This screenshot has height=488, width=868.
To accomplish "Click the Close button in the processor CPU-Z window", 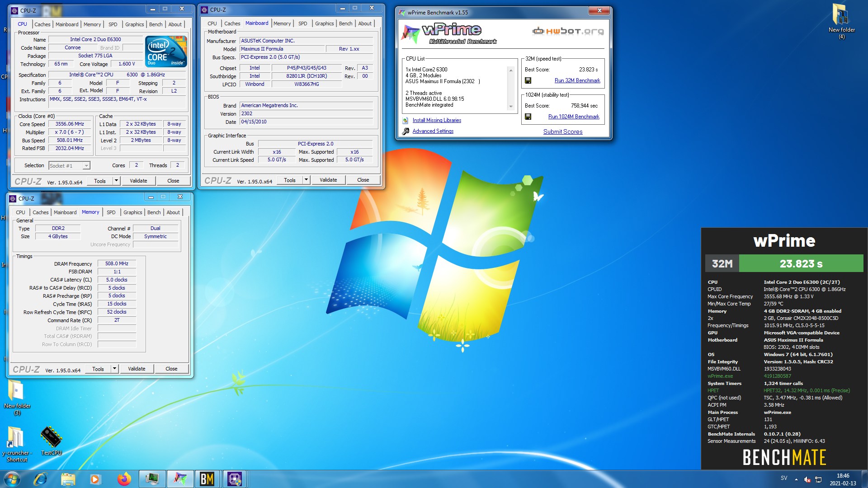I will pos(173,181).
